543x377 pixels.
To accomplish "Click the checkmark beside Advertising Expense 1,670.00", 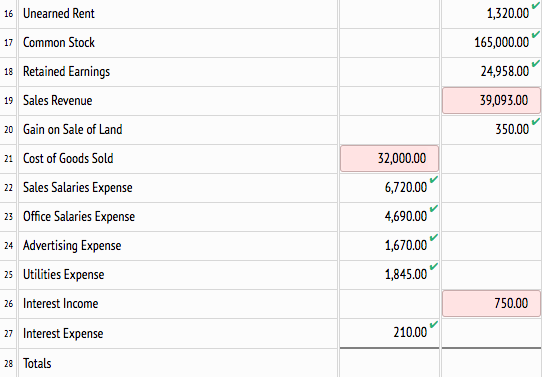I will pos(434,237).
